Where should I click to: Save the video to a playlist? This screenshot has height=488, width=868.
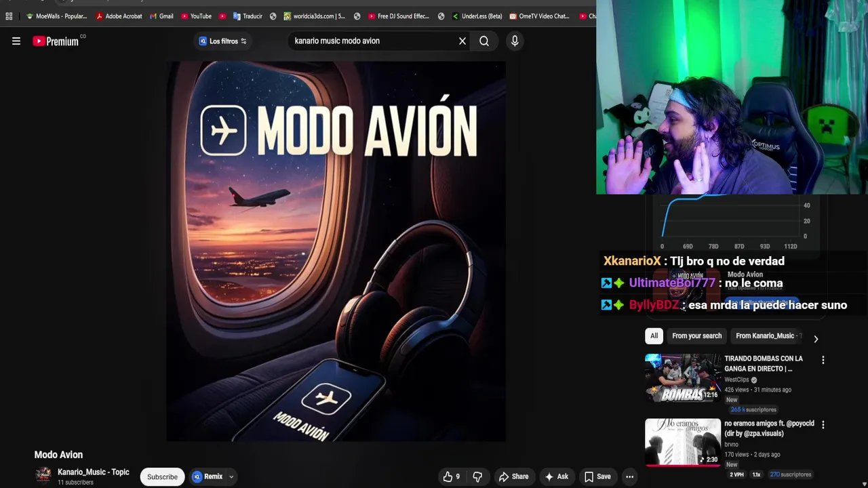tap(597, 476)
